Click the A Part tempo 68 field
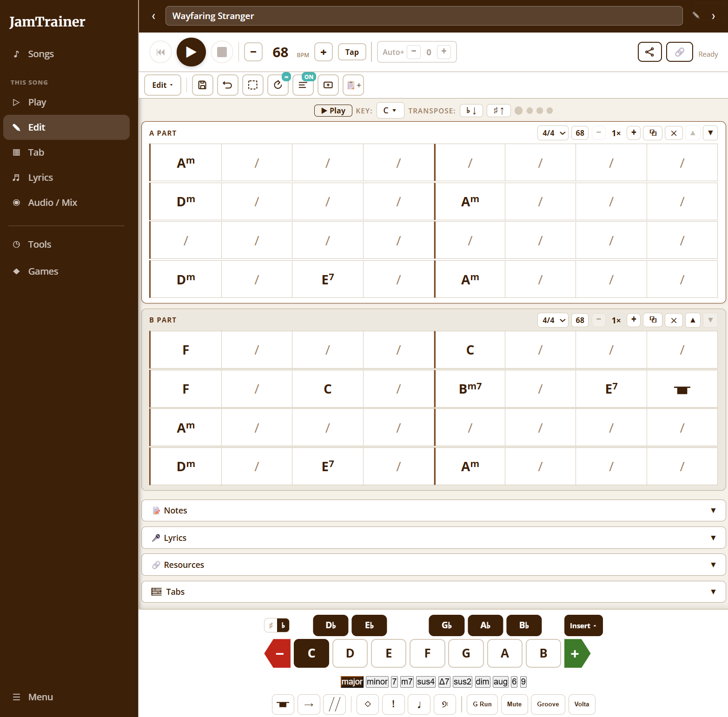728x717 pixels. click(580, 133)
